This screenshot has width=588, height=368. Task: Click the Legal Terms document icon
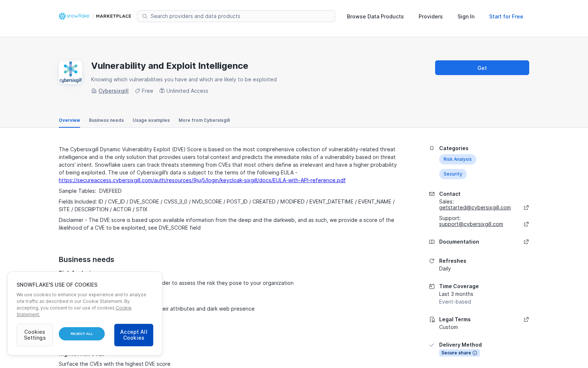click(432, 319)
